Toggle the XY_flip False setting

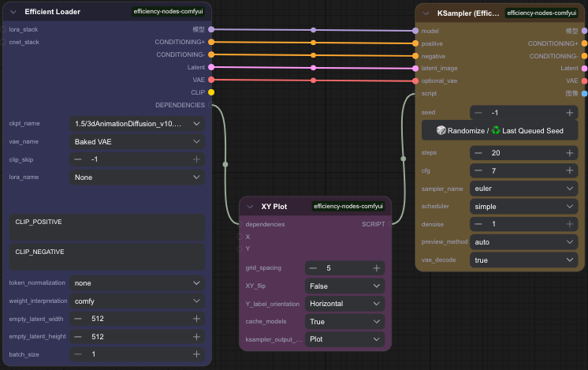[x=344, y=286]
